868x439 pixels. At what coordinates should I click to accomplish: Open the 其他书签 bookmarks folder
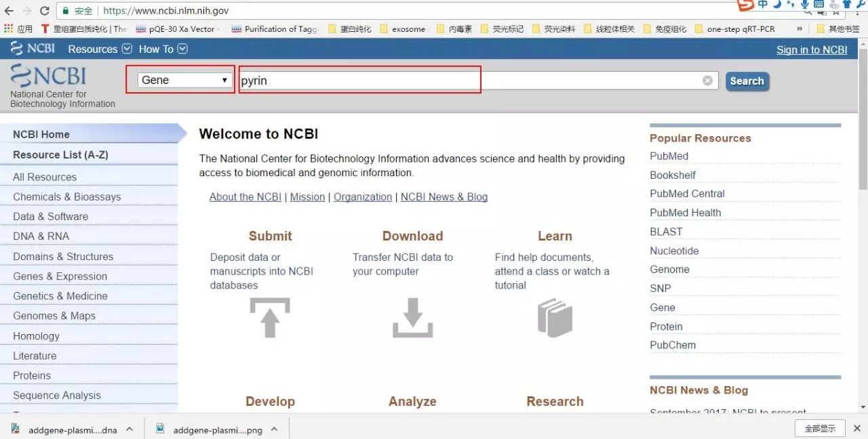(x=839, y=29)
